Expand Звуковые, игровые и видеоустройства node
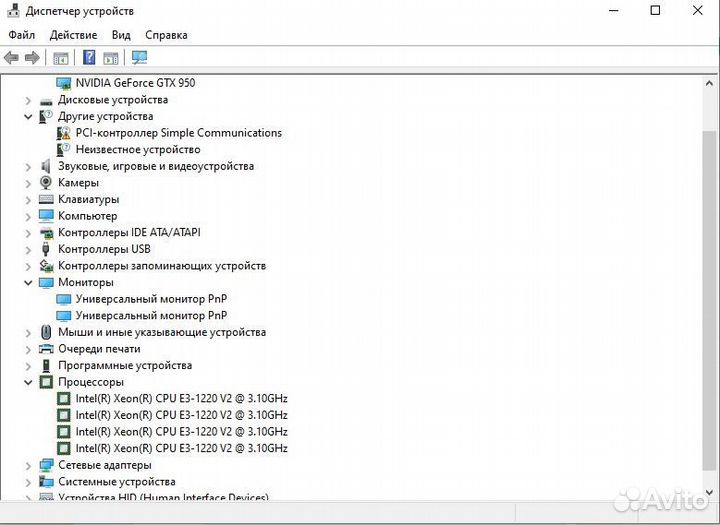Image resolution: width=720 pixels, height=525 pixels. tap(28, 167)
